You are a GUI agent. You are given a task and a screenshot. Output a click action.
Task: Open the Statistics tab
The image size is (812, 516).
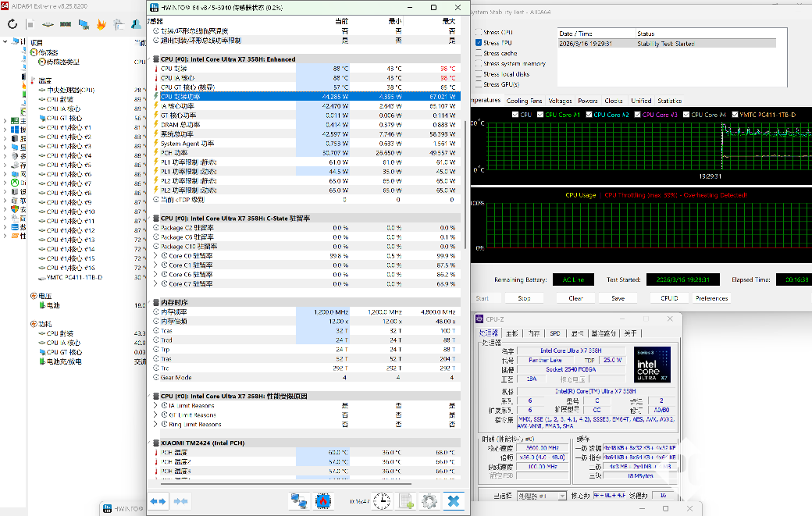[669, 101]
